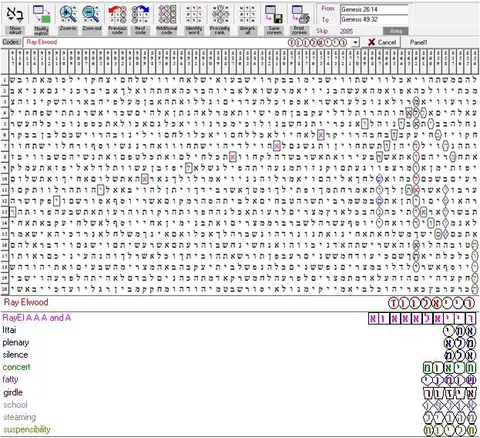Select the Ittai term in list

click(9, 330)
